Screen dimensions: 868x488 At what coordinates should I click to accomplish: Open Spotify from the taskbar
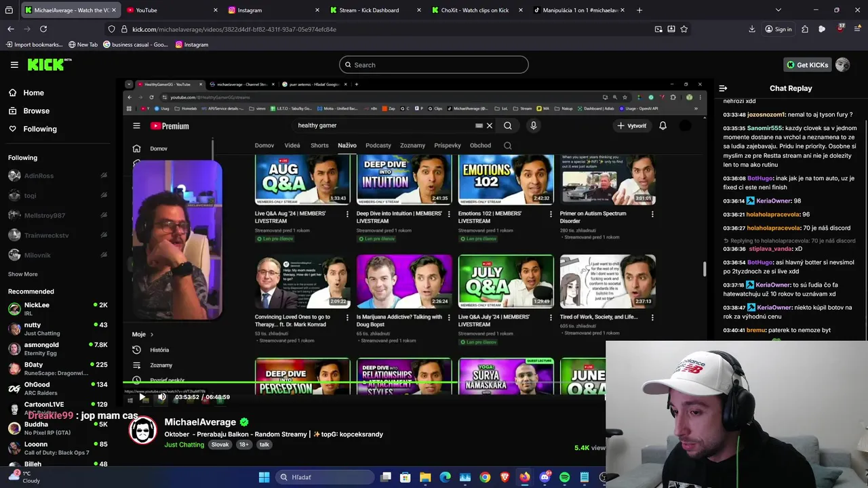pos(564,477)
